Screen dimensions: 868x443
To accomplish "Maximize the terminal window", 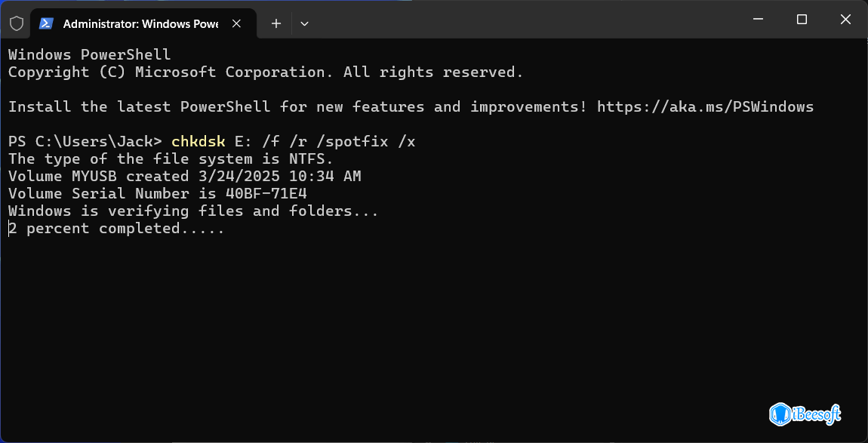I will 802,20.
